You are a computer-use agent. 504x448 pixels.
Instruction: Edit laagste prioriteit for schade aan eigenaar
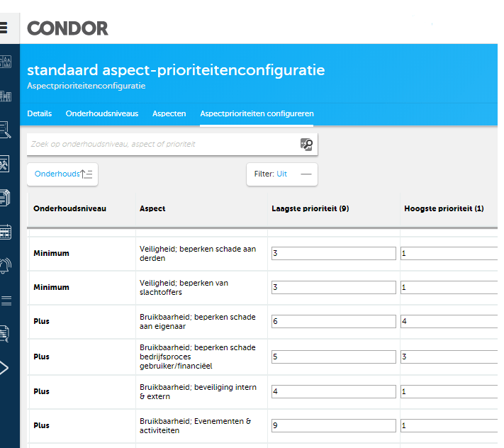(x=334, y=321)
